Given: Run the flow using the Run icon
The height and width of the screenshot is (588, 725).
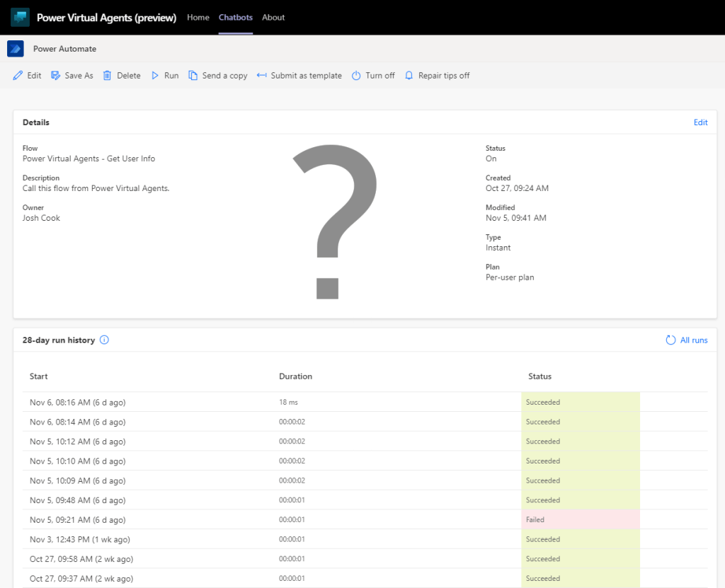Looking at the screenshot, I should coord(154,75).
